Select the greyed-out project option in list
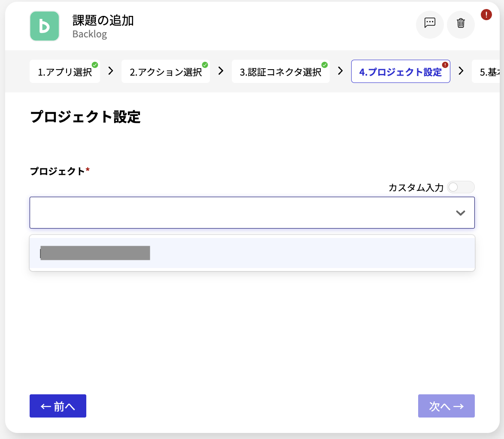 (252, 253)
